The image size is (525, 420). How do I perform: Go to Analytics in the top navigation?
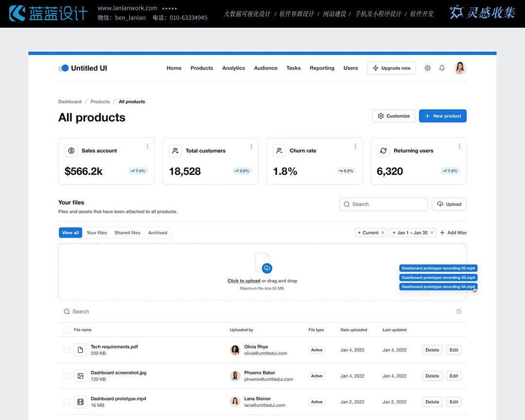click(233, 68)
